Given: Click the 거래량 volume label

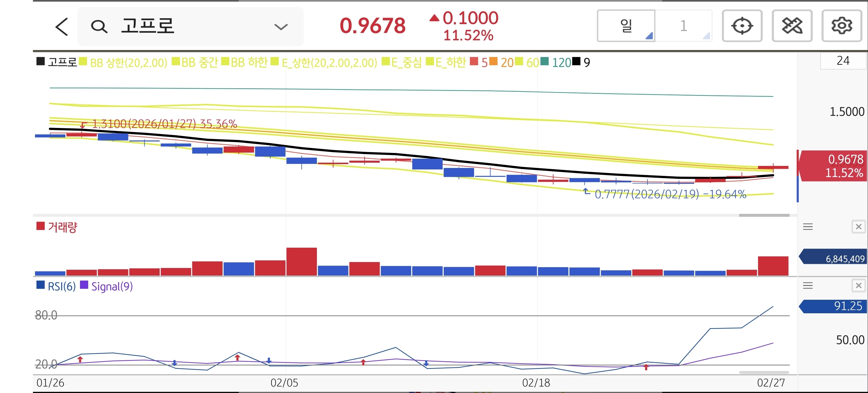Looking at the screenshot, I should click(62, 227).
